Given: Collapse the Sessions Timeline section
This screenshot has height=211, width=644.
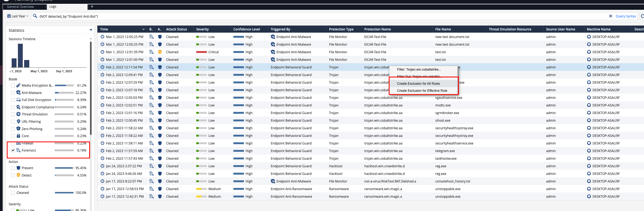Looking at the screenshot, I should click(91, 39).
